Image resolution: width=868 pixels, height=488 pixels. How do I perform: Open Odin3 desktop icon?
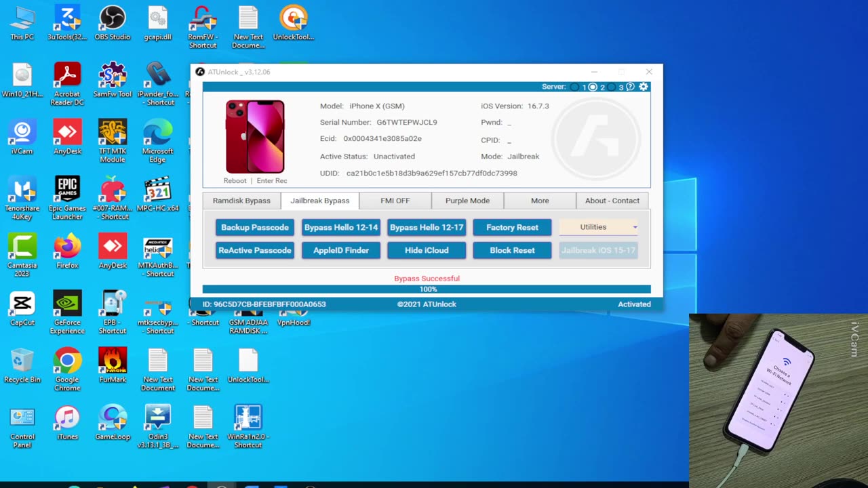click(158, 427)
